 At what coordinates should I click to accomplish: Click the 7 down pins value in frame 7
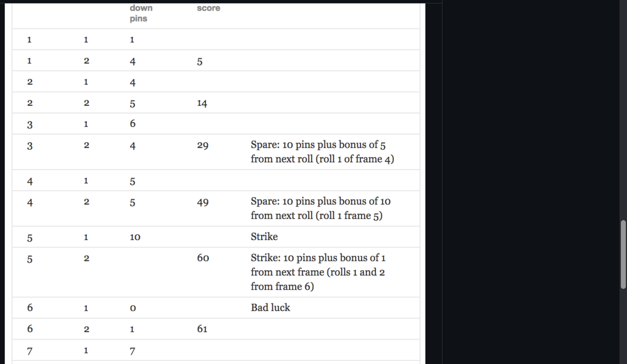[x=132, y=351]
